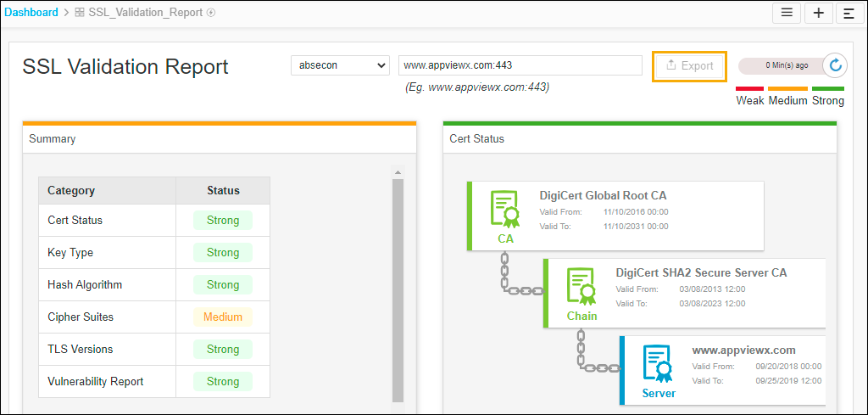Screen dimensions: 868x415
Task: Click the Strong badge for Key Type
Action: pos(223,253)
